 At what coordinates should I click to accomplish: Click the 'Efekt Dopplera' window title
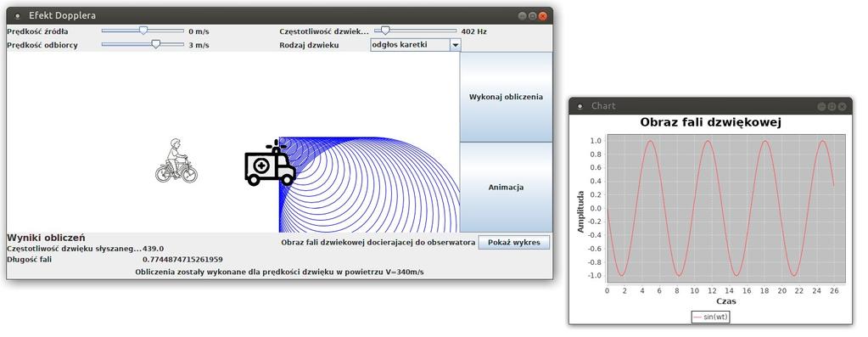62,16
